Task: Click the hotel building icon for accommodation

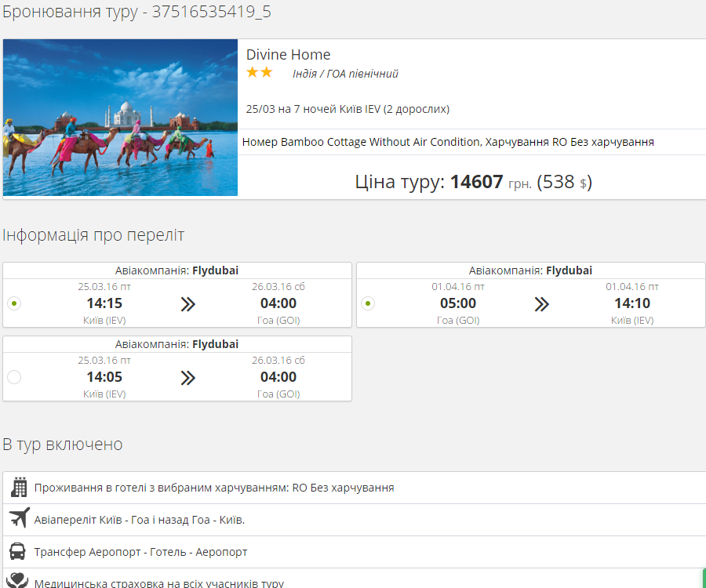Action: (x=19, y=488)
